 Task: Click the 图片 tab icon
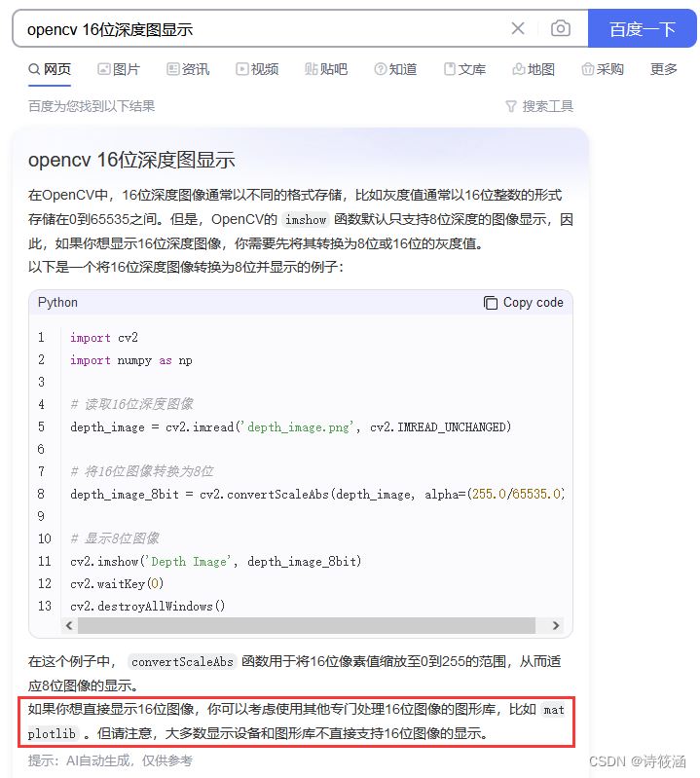(x=103, y=69)
